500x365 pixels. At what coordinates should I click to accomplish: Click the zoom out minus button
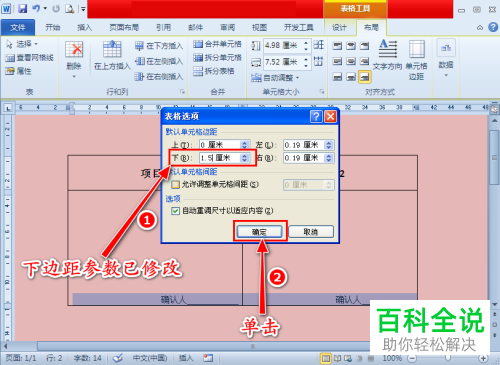412,358
